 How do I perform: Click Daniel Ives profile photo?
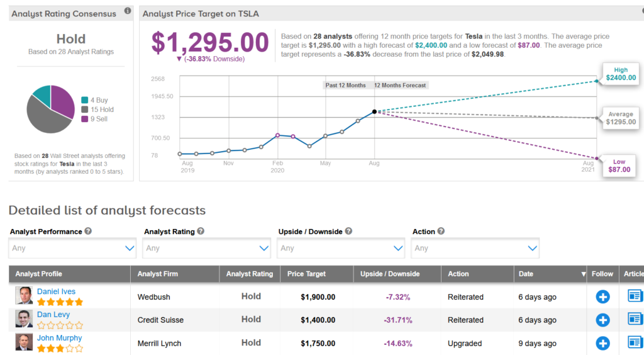[x=24, y=295]
